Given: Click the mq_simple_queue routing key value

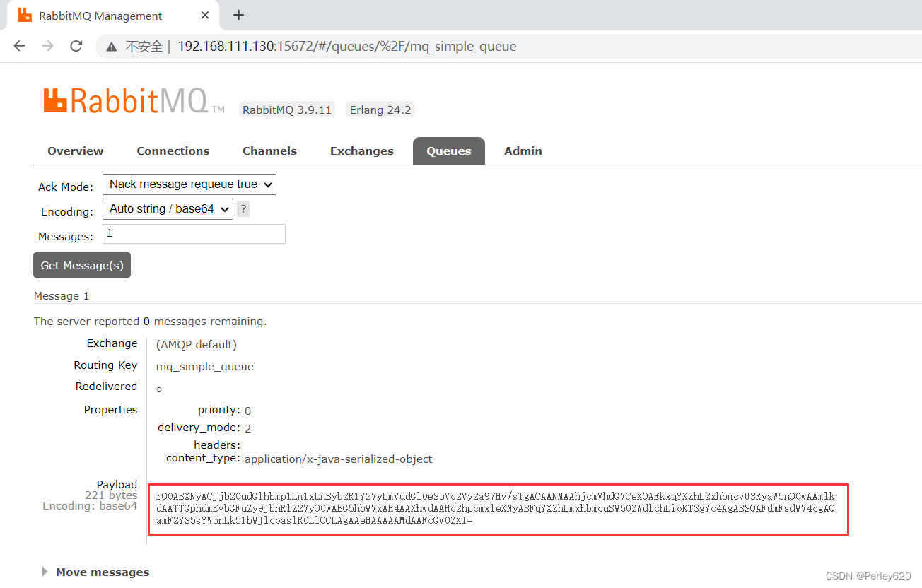Looking at the screenshot, I should point(205,367).
